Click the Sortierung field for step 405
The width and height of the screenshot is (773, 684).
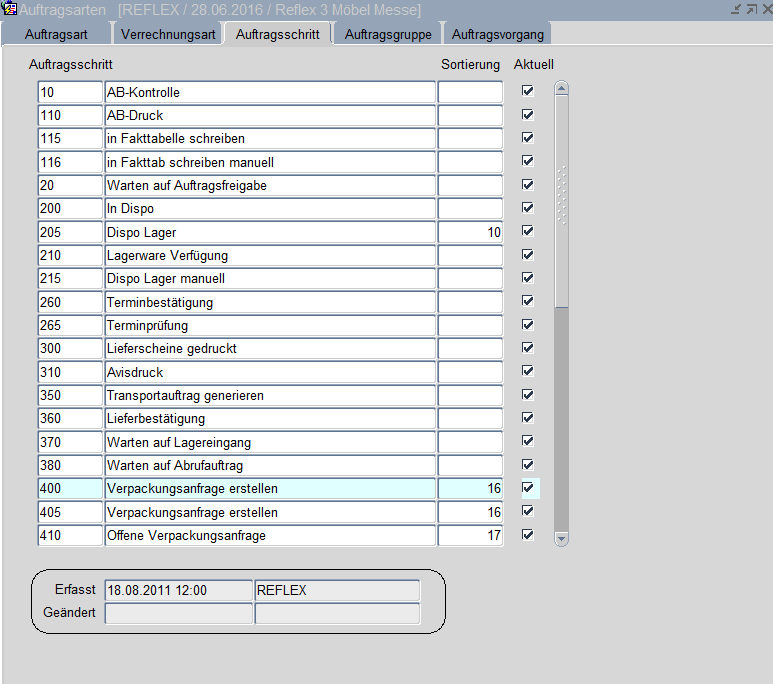470,512
